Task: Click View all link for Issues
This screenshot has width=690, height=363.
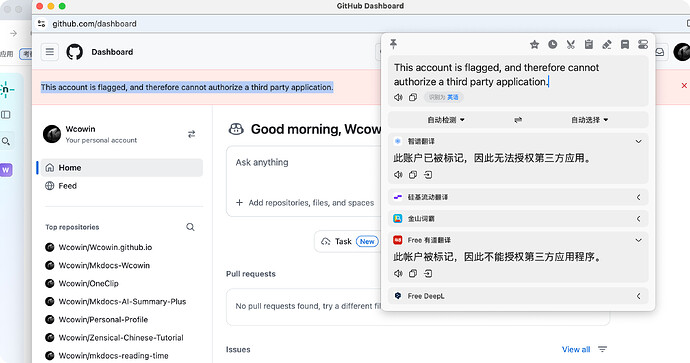Action: (x=576, y=349)
